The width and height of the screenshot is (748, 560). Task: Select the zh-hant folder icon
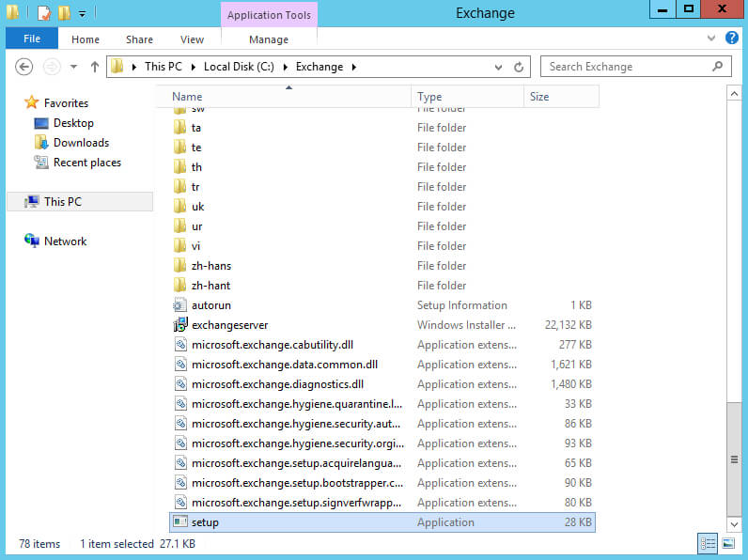pyautogui.click(x=179, y=286)
